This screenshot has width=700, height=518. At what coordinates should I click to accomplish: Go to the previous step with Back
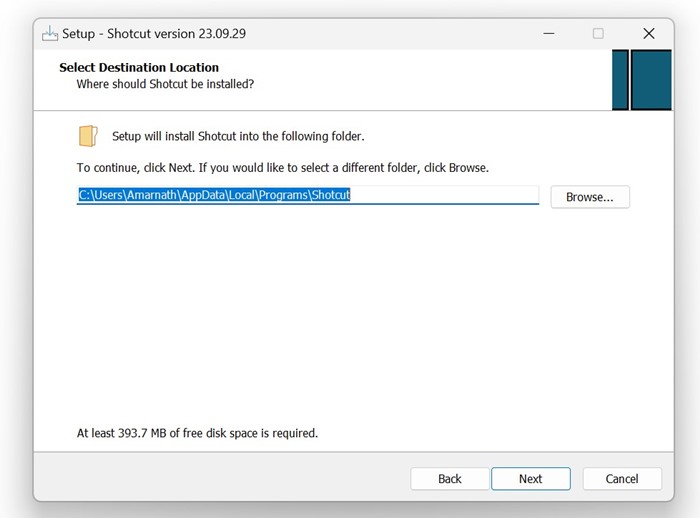coord(450,479)
